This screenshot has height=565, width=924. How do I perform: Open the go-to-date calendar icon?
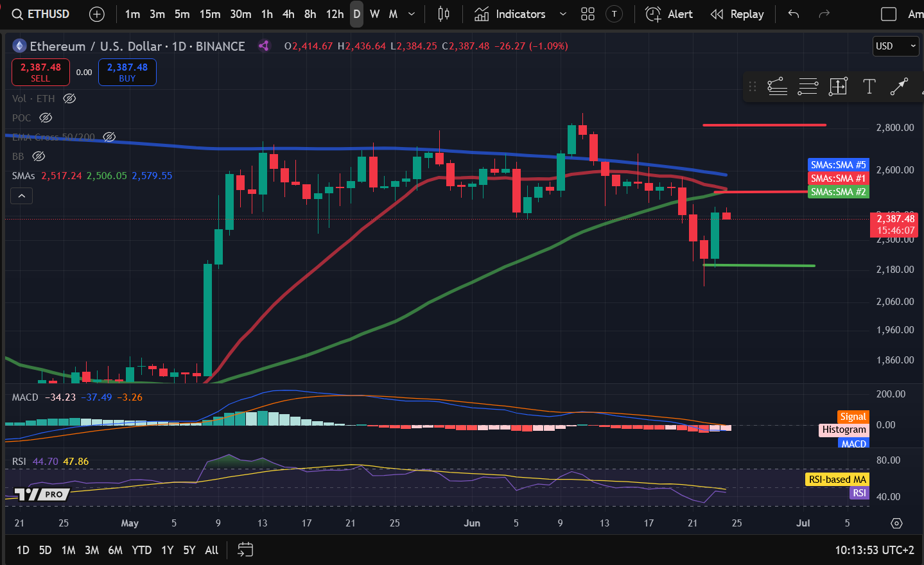pos(245,550)
